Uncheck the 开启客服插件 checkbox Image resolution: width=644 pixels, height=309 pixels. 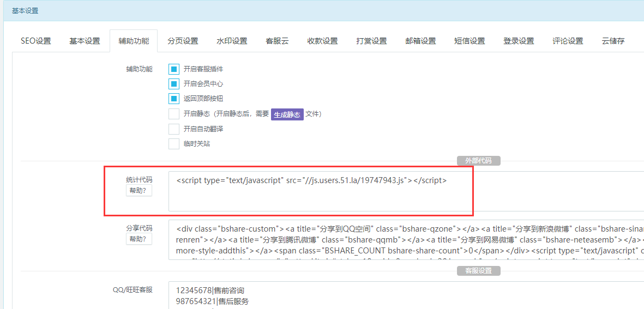pyautogui.click(x=174, y=69)
